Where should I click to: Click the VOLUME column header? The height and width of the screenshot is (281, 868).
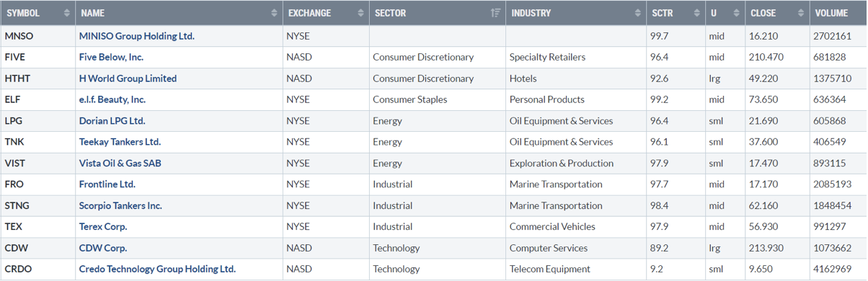(838, 13)
